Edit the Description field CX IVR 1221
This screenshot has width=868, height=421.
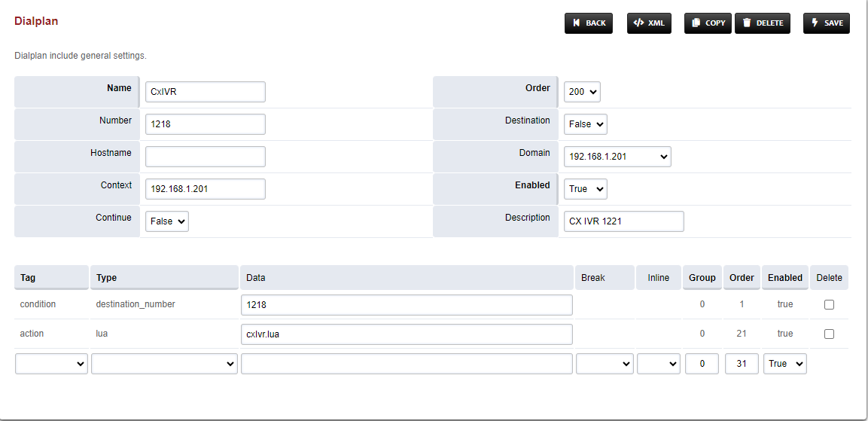623,221
